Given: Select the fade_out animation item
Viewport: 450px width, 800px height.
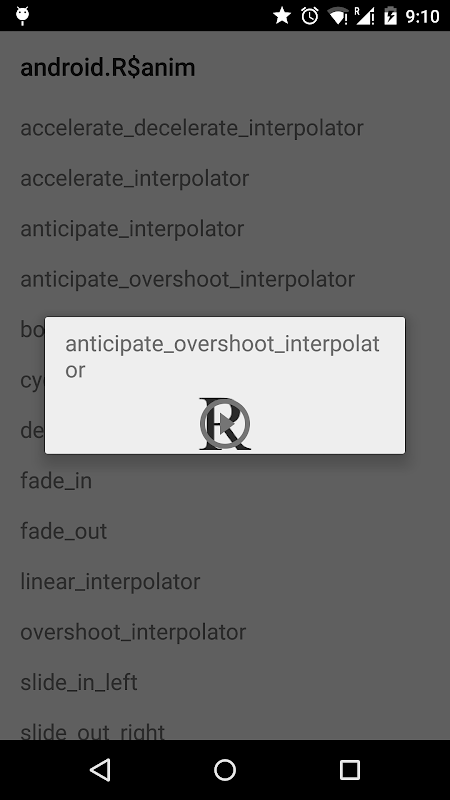Looking at the screenshot, I should click(225, 531).
